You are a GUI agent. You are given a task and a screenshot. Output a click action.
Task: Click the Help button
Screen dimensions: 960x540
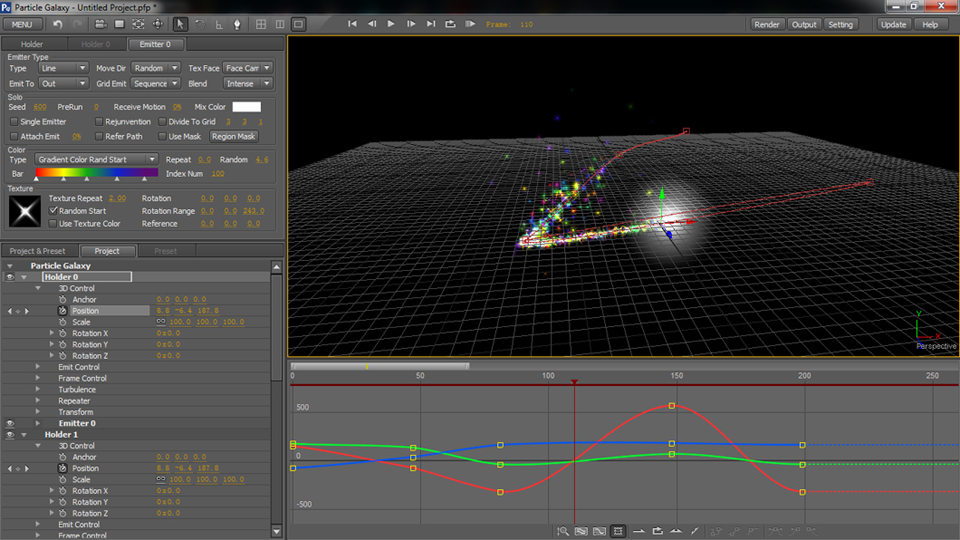930,24
